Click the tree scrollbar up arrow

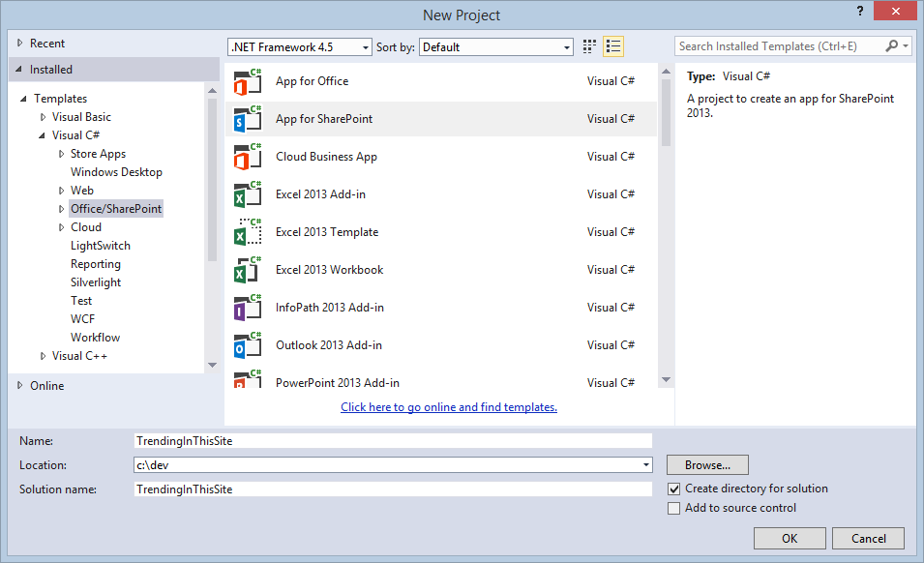coord(212,91)
